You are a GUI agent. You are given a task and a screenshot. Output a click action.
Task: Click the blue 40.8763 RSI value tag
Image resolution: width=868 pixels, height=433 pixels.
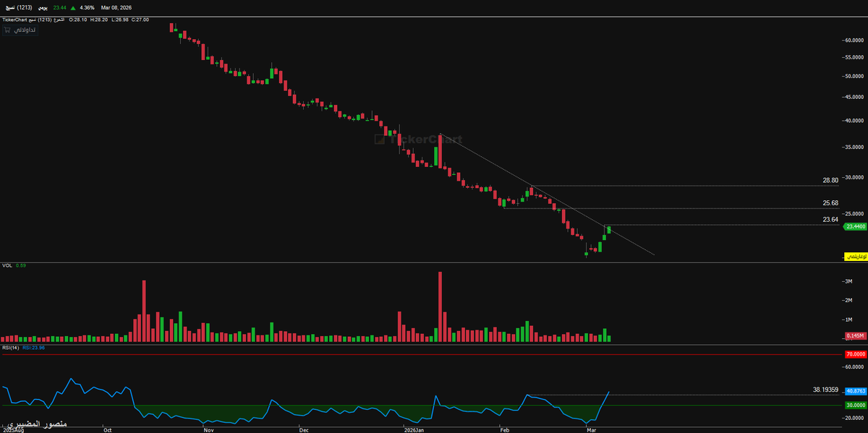tap(856, 393)
